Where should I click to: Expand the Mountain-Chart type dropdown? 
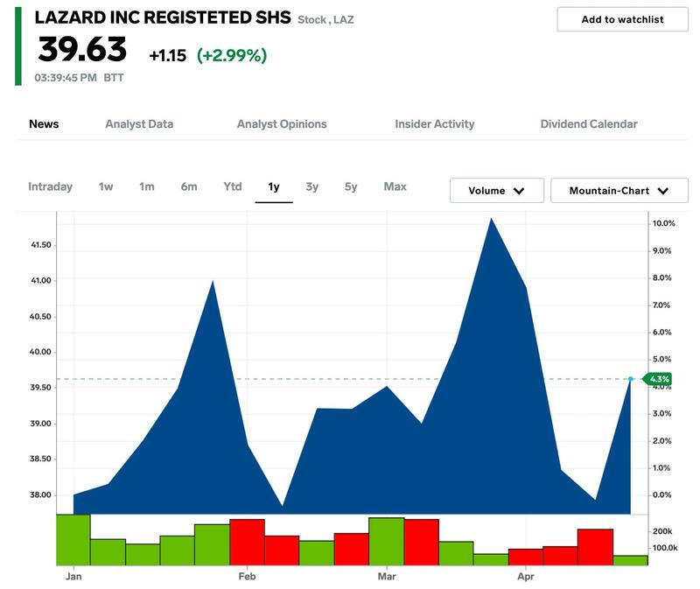pos(619,191)
